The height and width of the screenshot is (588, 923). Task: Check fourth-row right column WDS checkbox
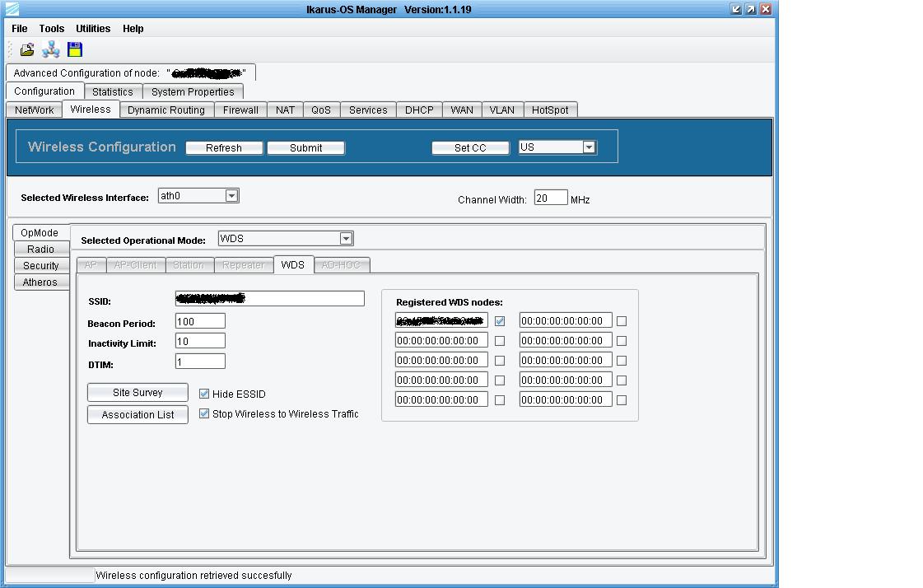click(622, 380)
